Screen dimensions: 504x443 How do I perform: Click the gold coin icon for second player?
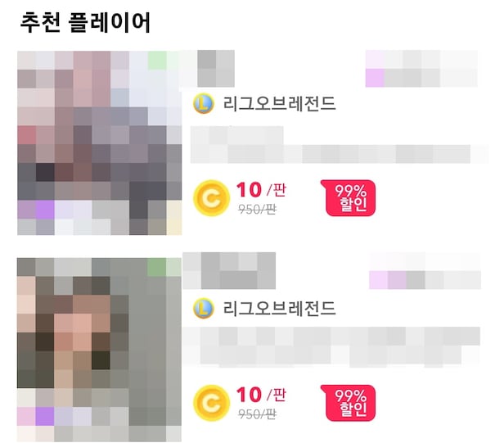(211, 403)
